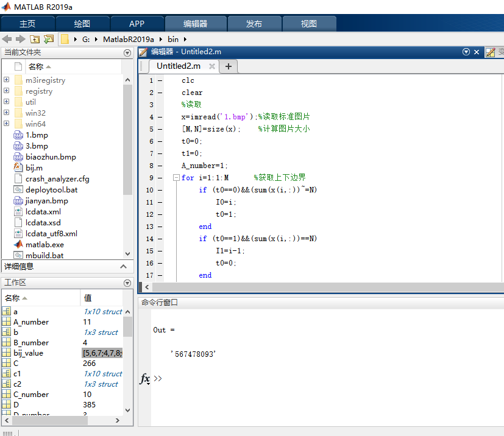Open the 发布 ribbon tab

[x=254, y=24]
